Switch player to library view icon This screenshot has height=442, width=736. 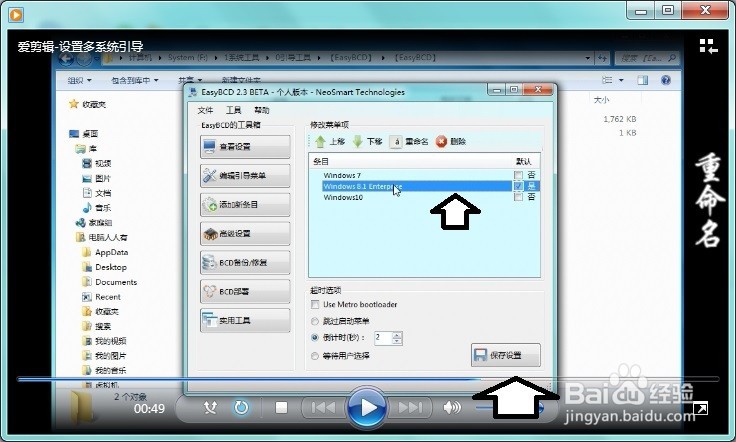(x=708, y=46)
